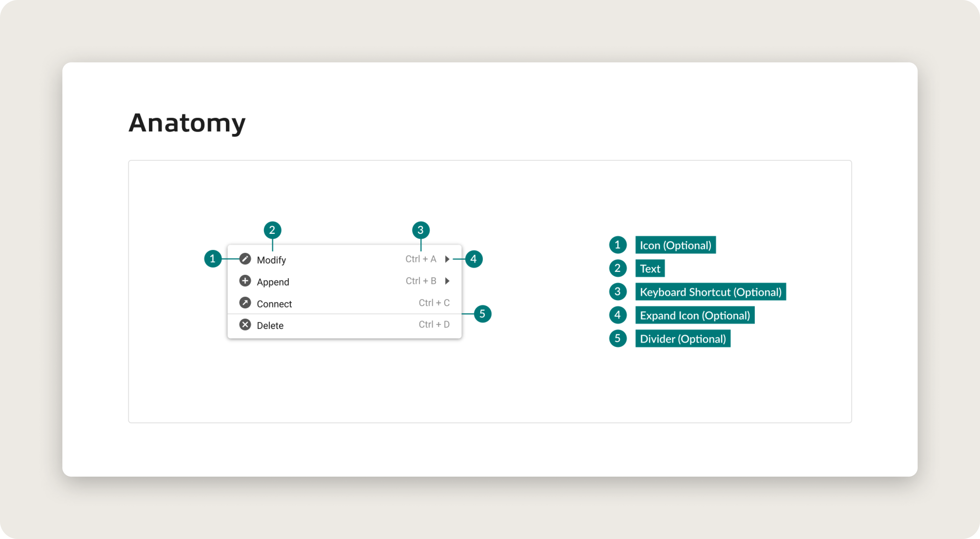Click callout badge 1 beside the menu
The image size is (980, 539).
click(x=213, y=259)
